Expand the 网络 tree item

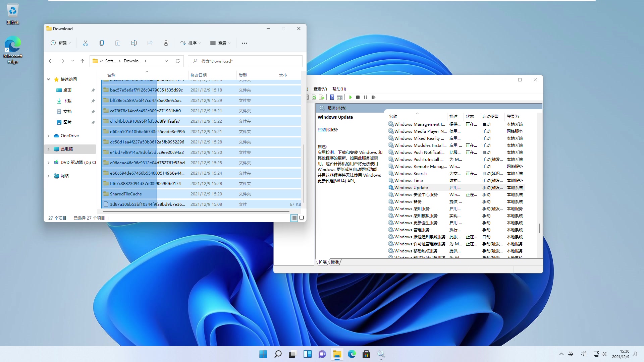(x=49, y=176)
